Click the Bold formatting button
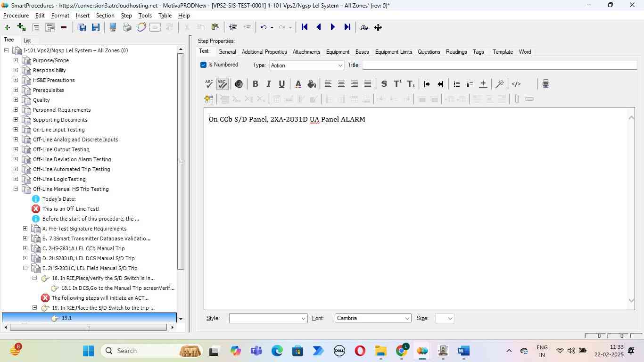 (x=255, y=84)
